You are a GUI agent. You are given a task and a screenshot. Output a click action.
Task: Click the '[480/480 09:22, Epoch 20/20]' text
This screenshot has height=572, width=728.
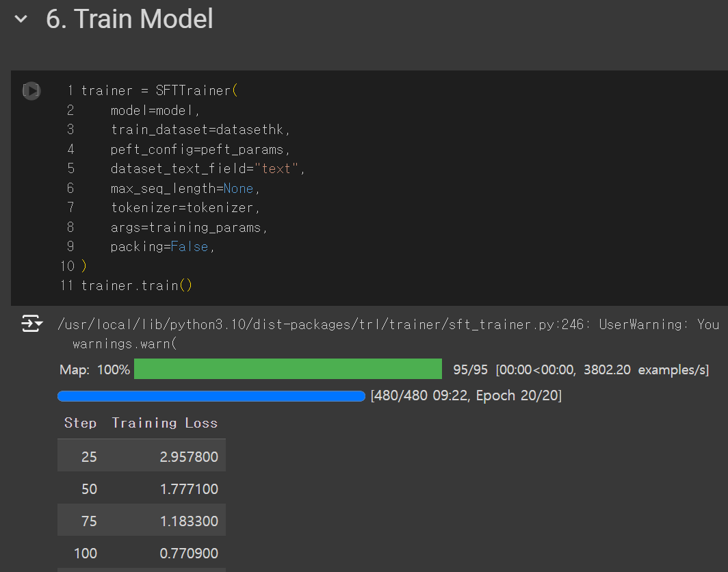466,395
